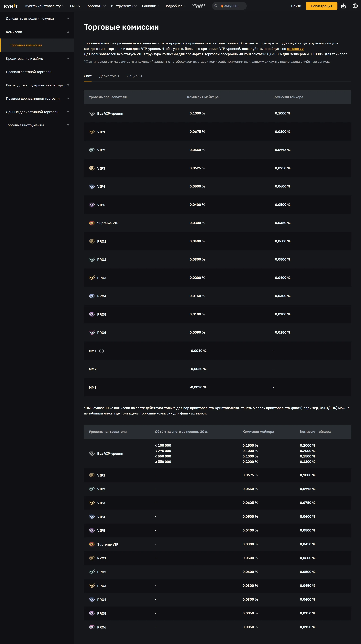Open the Инструменты menu in the header
Screen dimensions: 361x644
124,6
